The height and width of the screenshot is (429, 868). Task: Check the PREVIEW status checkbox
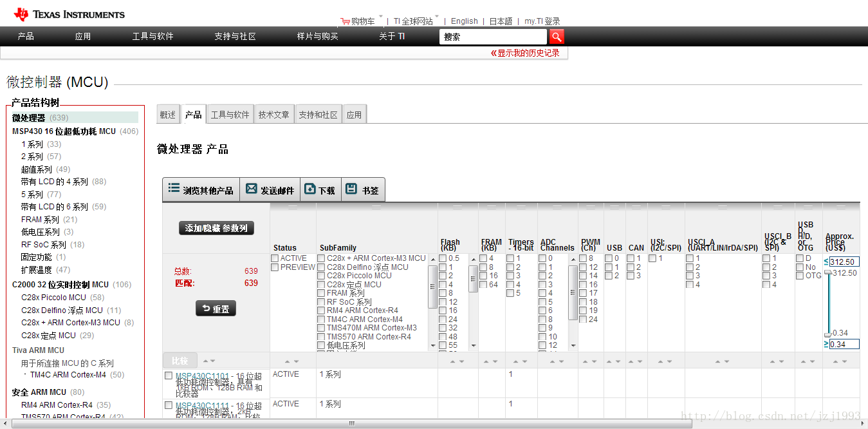coord(275,267)
